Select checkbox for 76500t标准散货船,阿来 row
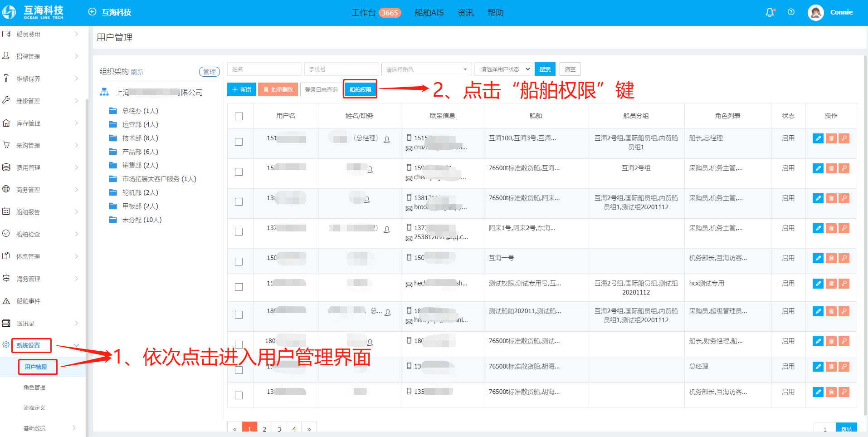The width and height of the screenshot is (868, 437). (x=239, y=201)
